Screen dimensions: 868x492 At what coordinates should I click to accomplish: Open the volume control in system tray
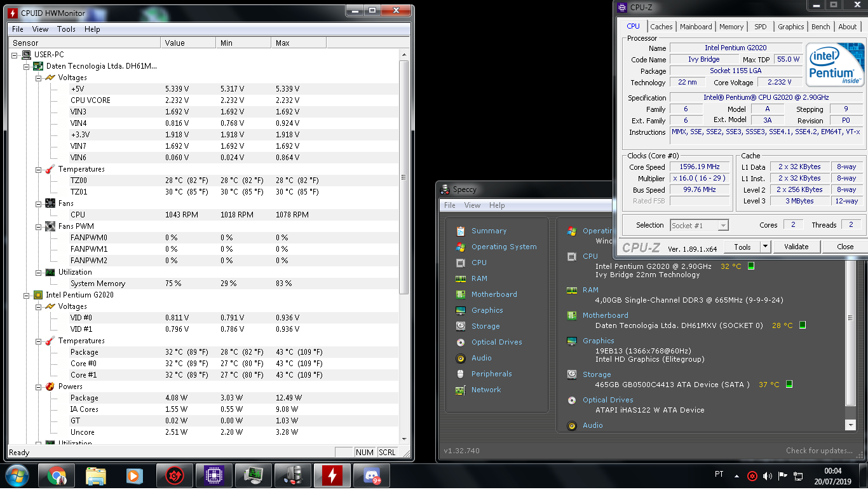pos(768,475)
